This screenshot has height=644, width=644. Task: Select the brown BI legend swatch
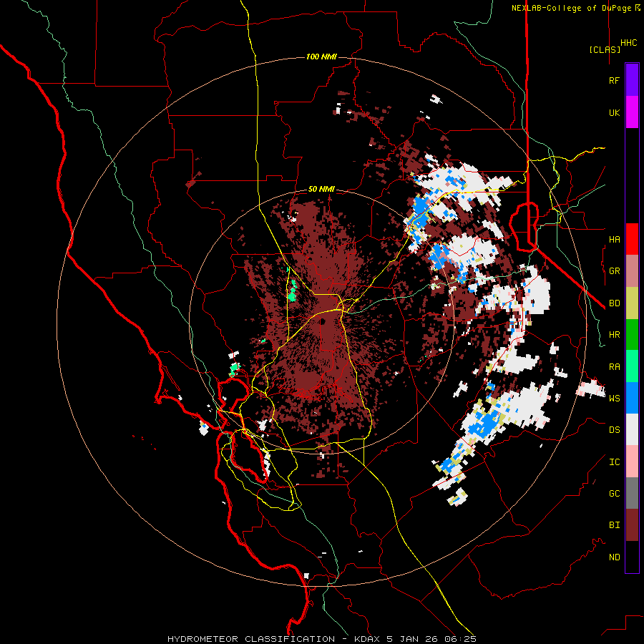pyautogui.click(x=632, y=525)
